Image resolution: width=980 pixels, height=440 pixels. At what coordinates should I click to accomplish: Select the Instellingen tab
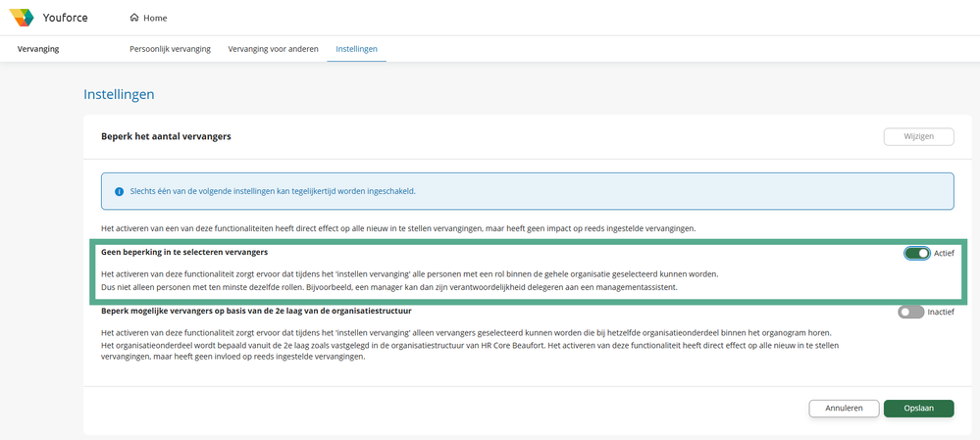tap(356, 49)
